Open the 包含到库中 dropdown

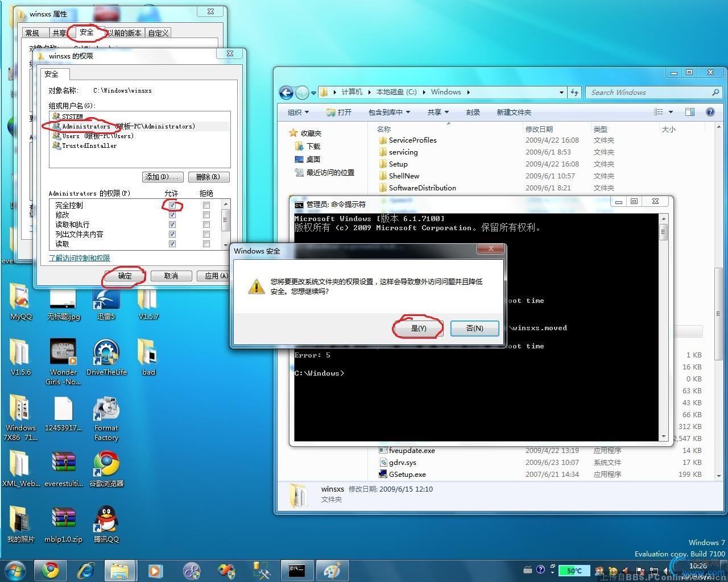pyautogui.click(x=389, y=112)
